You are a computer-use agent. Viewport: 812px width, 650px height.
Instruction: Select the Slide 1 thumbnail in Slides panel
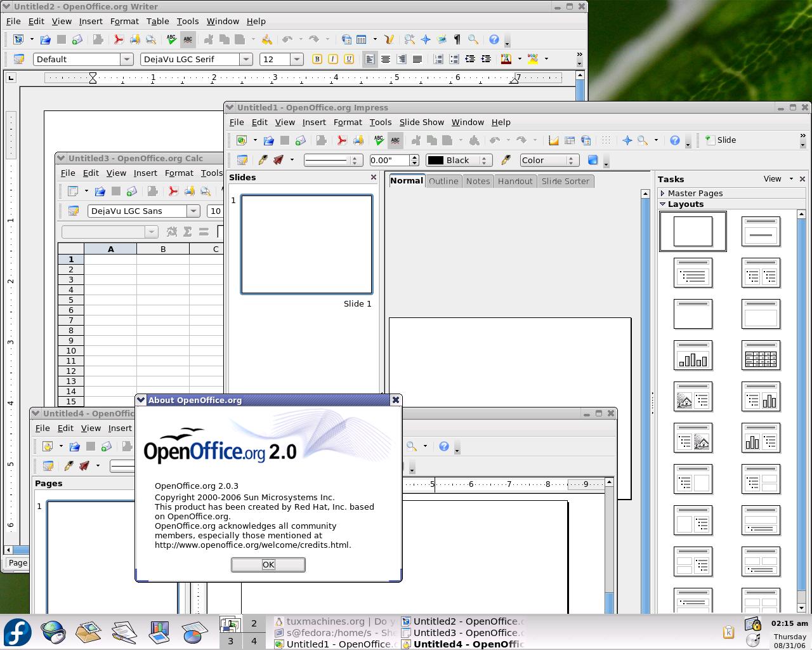click(x=306, y=244)
